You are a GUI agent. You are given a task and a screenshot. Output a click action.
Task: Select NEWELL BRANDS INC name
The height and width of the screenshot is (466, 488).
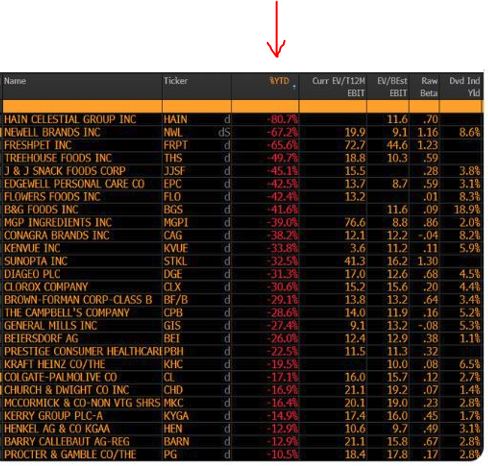[x=52, y=132]
